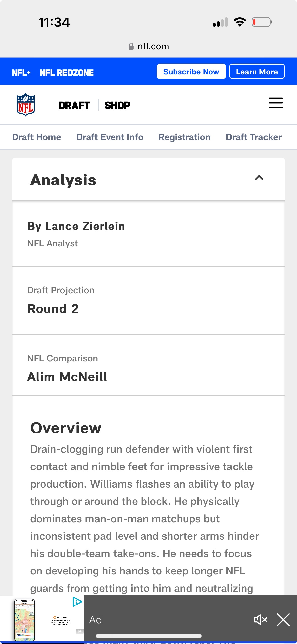Open the Draft Tracker tab
The width and height of the screenshot is (297, 644).
point(253,137)
